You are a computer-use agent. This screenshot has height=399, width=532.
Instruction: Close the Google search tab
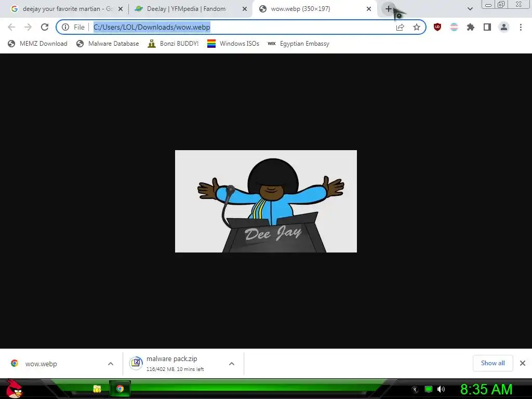point(120,9)
